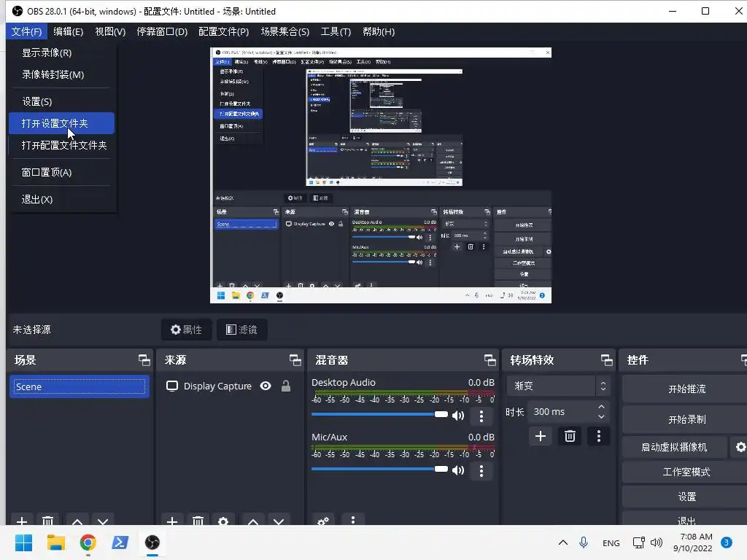This screenshot has width=747, height=560.
Task: Open the 配置文件(P) menu
Action: [x=223, y=31]
